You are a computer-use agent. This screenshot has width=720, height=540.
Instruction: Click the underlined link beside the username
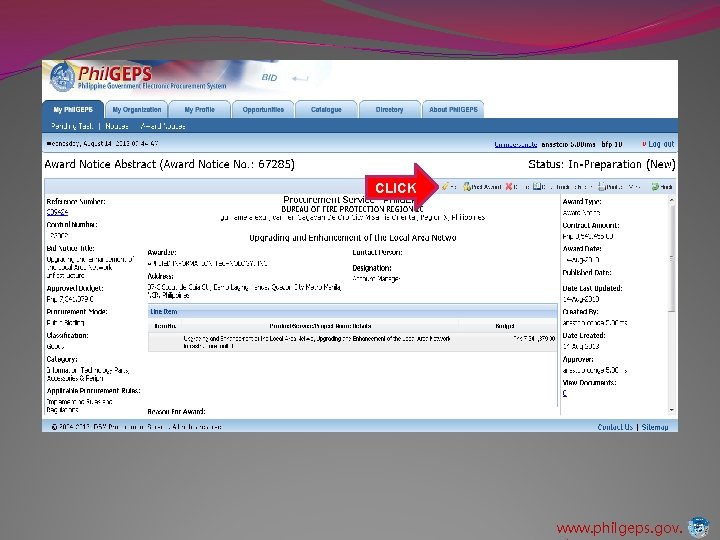coord(516,144)
